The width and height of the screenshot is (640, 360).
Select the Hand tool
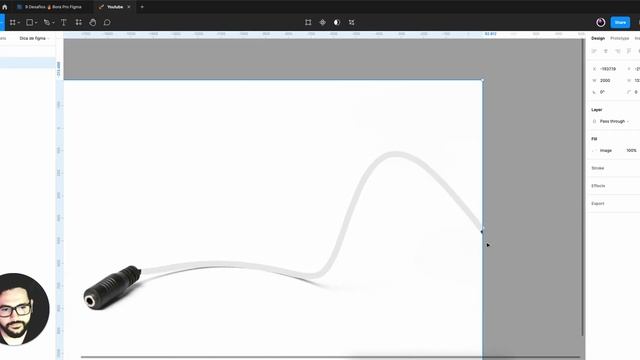(x=93, y=22)
